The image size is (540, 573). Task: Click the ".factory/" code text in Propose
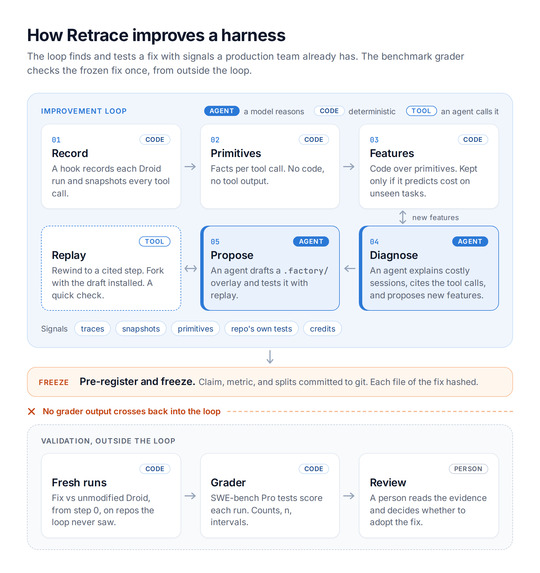tap(306, 271)
